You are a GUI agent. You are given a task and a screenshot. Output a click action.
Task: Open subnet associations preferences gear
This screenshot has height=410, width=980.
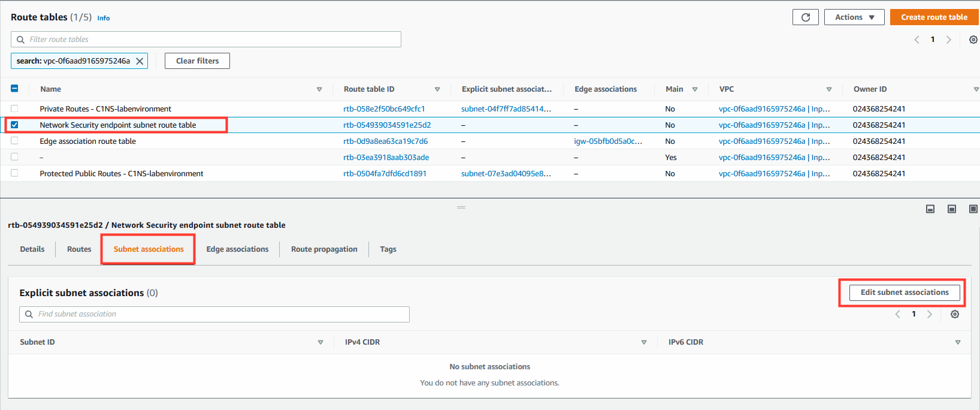click(955, 314)
